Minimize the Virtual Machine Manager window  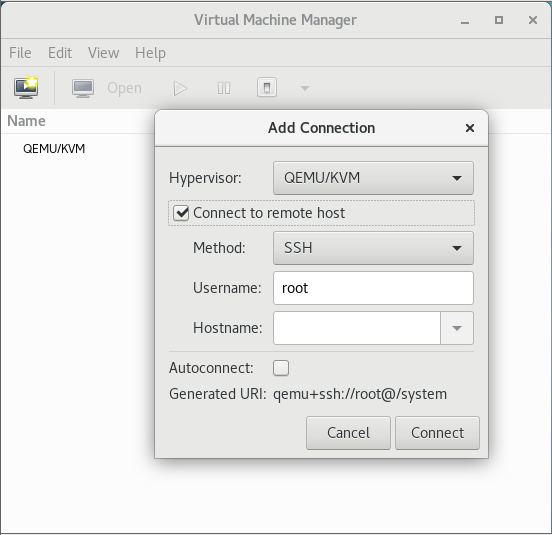465,21
